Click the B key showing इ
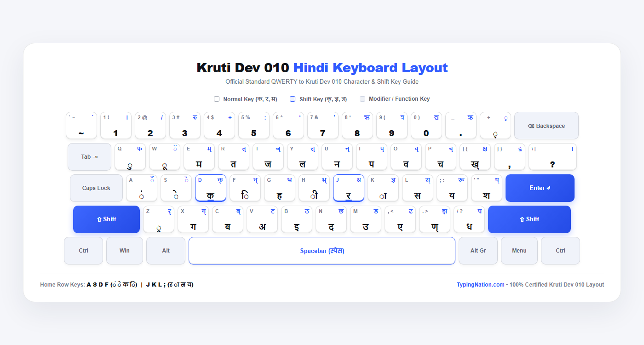 pos(296,219)
